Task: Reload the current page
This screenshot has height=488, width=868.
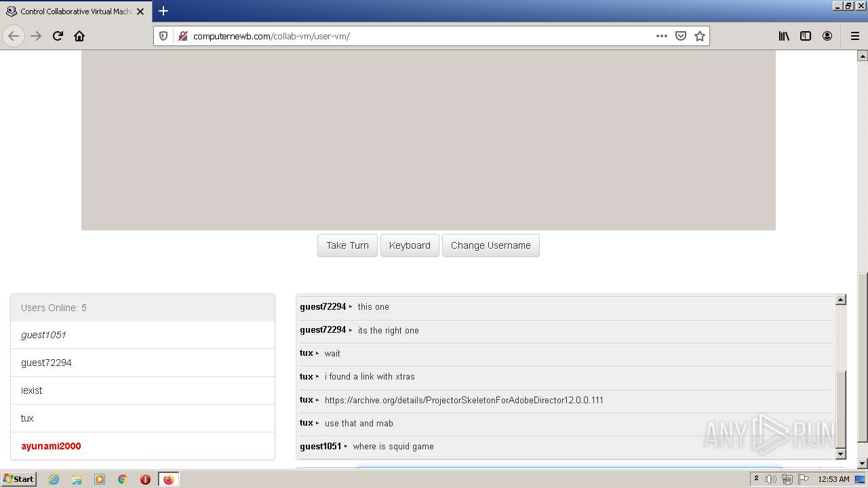Action: coord(58,36)
